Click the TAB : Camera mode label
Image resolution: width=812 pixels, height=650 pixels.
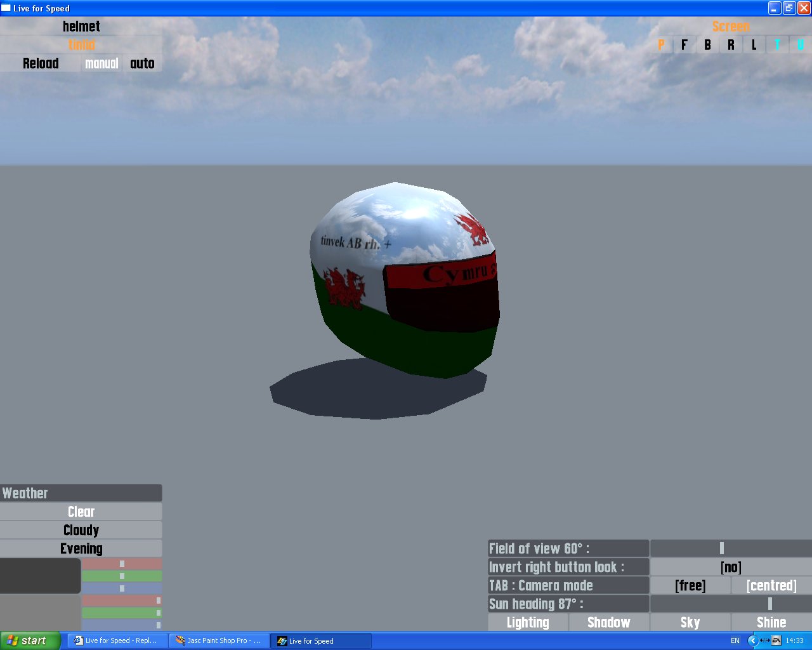tap(568, 585)
